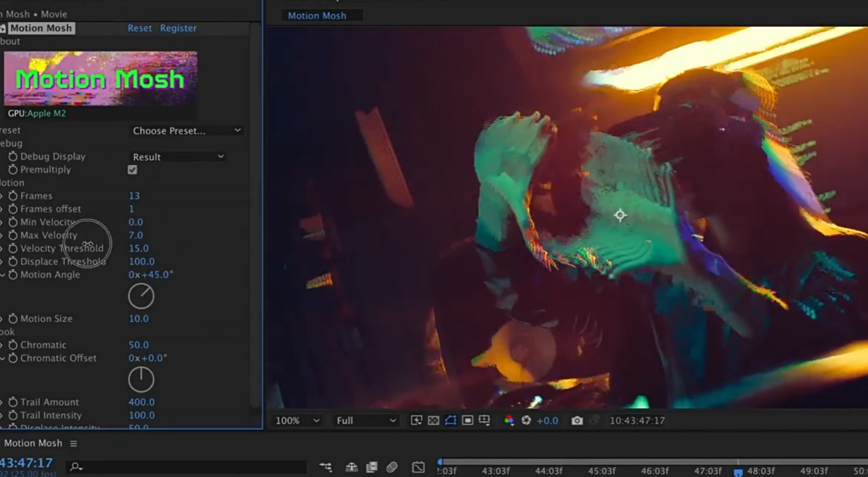Select the Motion Mosh timeline tab

(x=33, y=443)
